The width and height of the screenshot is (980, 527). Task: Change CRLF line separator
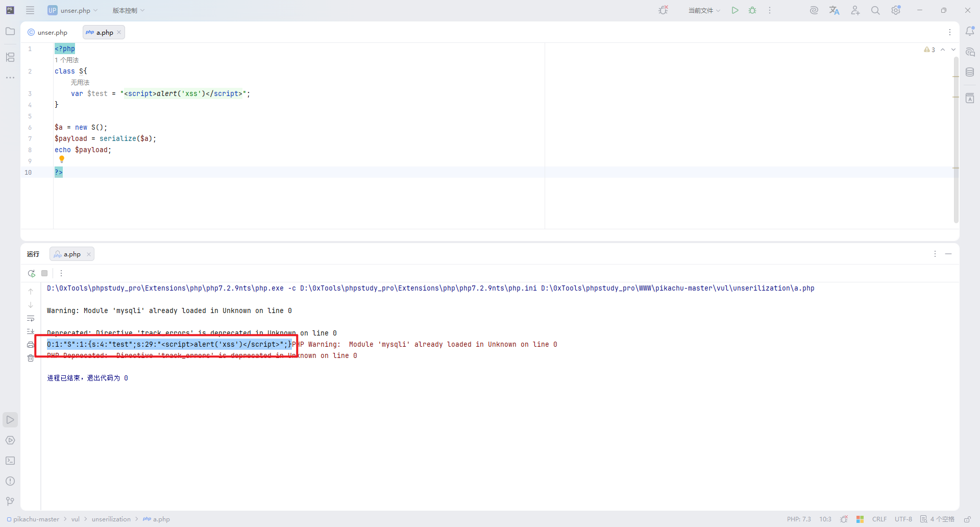pos(879,519)
